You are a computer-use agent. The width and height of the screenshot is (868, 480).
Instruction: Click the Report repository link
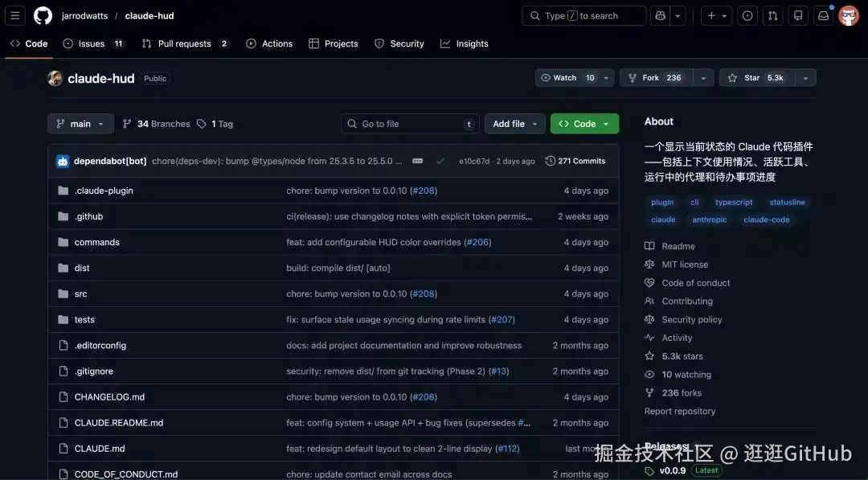pyautogui.click(x=680, y=412)
